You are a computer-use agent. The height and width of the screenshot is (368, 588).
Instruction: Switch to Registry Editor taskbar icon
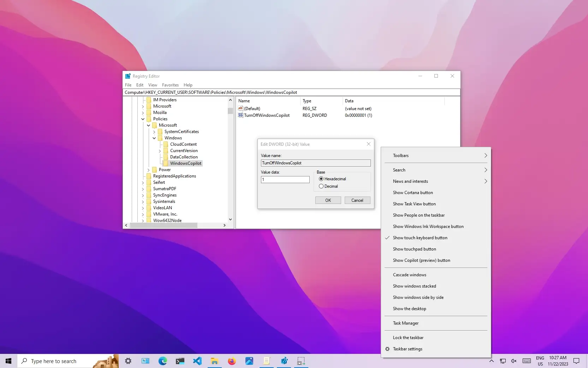tap(284, 361)
